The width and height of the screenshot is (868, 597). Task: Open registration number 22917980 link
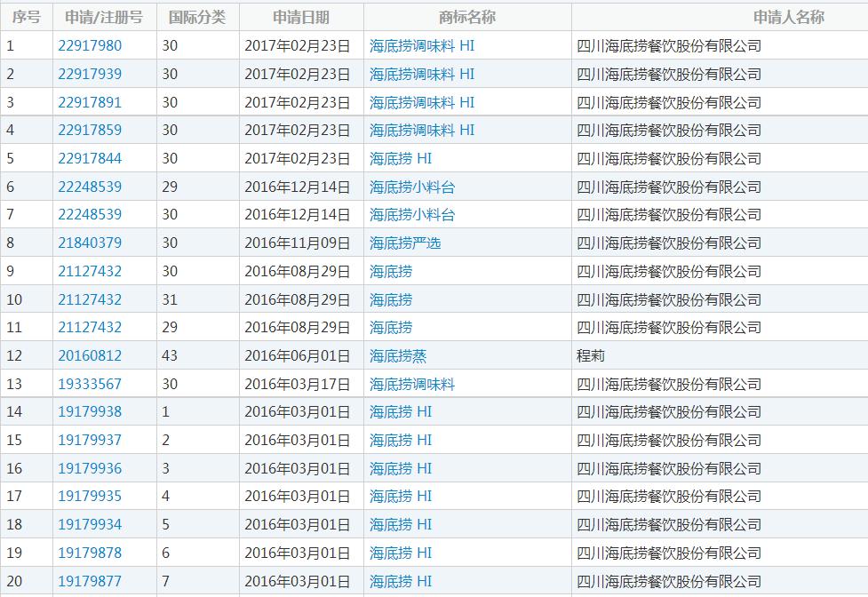pos(90,45)
